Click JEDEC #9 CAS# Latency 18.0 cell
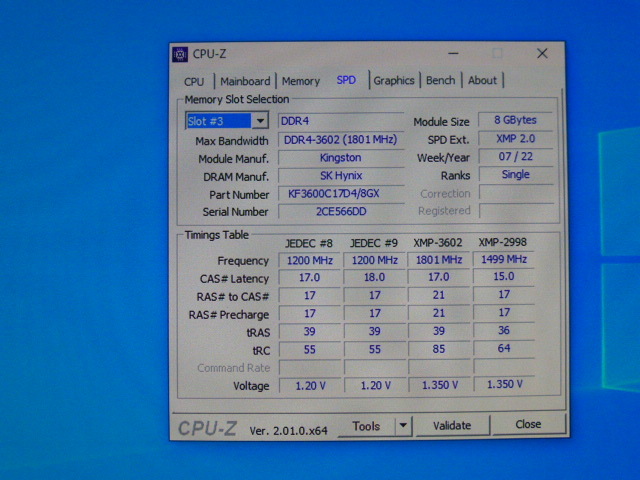 tap(374, 278)
